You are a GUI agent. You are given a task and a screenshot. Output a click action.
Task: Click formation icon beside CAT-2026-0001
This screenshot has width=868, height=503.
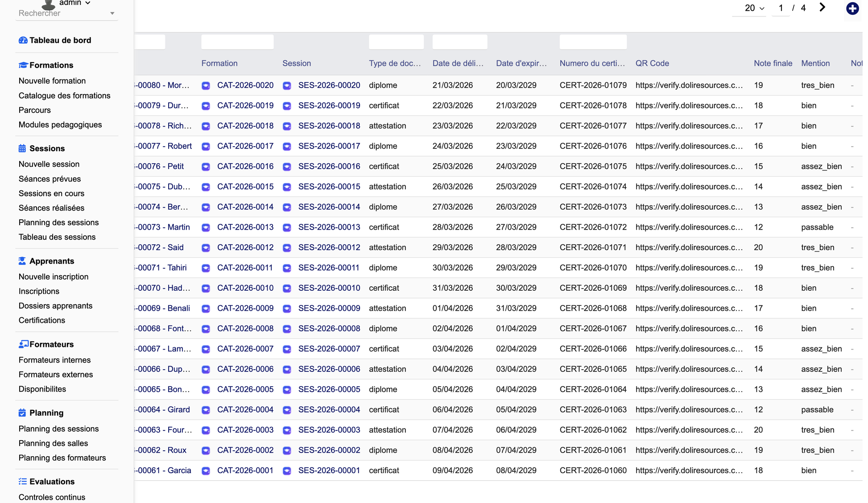coord(206,471)
